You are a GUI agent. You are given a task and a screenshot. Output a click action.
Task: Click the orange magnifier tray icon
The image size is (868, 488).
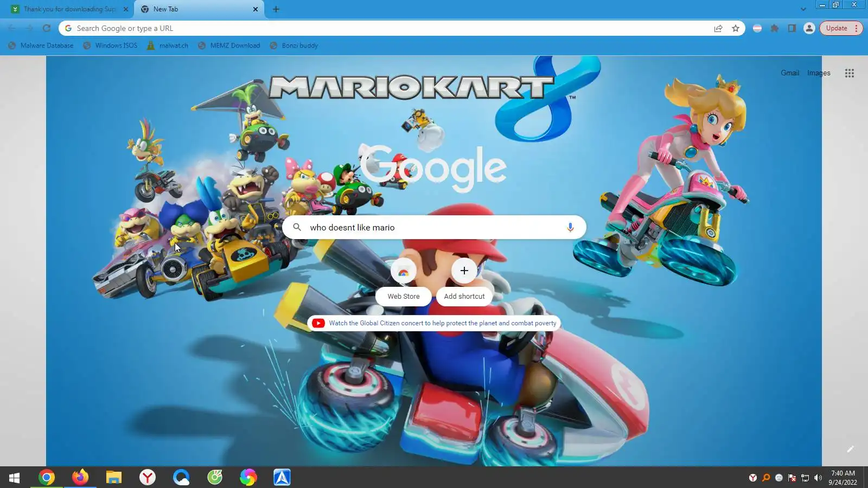coord(766,478)
